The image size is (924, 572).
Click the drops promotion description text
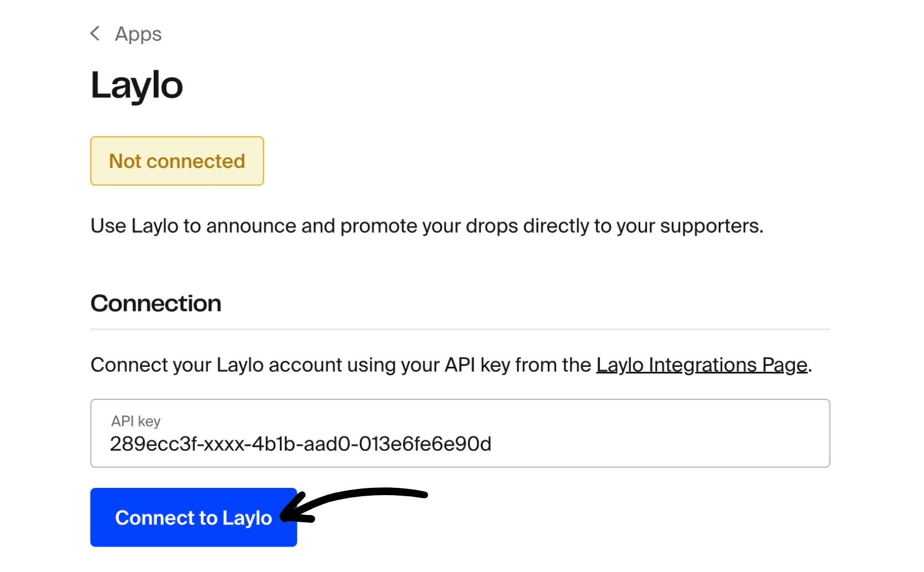(x=427, y=226)
